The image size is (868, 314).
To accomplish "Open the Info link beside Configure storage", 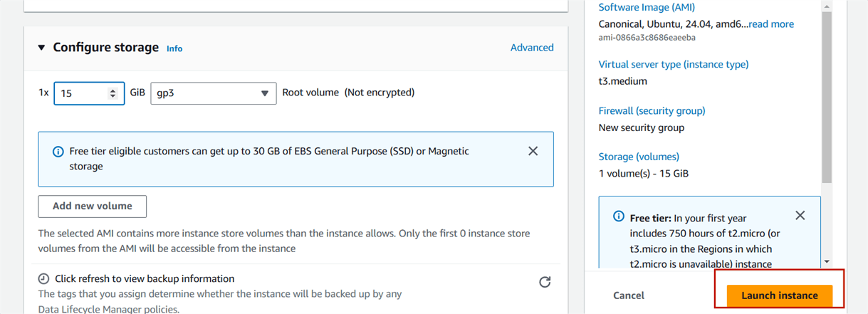I will [174, 48].
